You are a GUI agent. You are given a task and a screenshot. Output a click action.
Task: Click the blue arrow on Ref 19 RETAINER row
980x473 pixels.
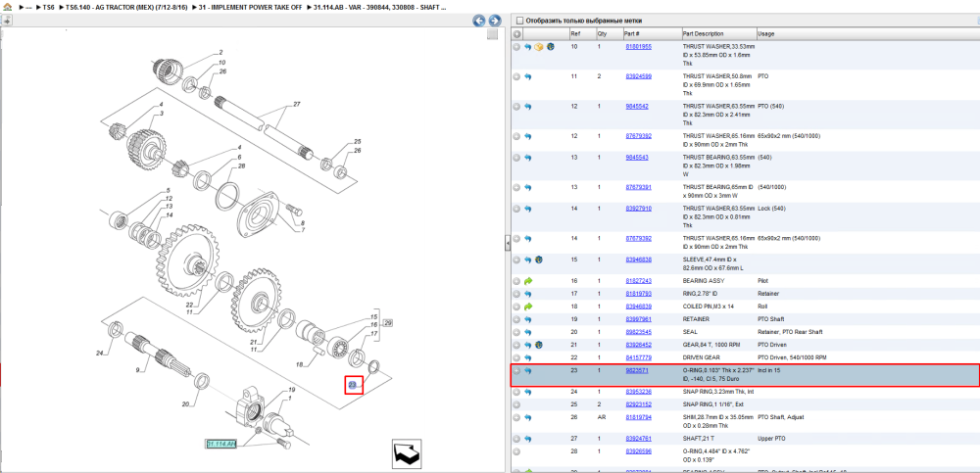point(528,319)
